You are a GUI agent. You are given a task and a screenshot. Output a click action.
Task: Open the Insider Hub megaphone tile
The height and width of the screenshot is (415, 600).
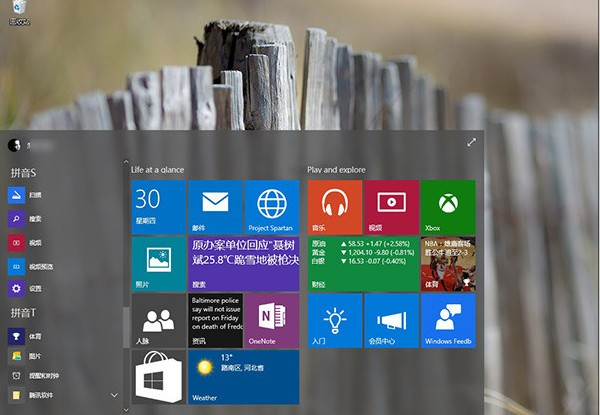coord(391,321)
